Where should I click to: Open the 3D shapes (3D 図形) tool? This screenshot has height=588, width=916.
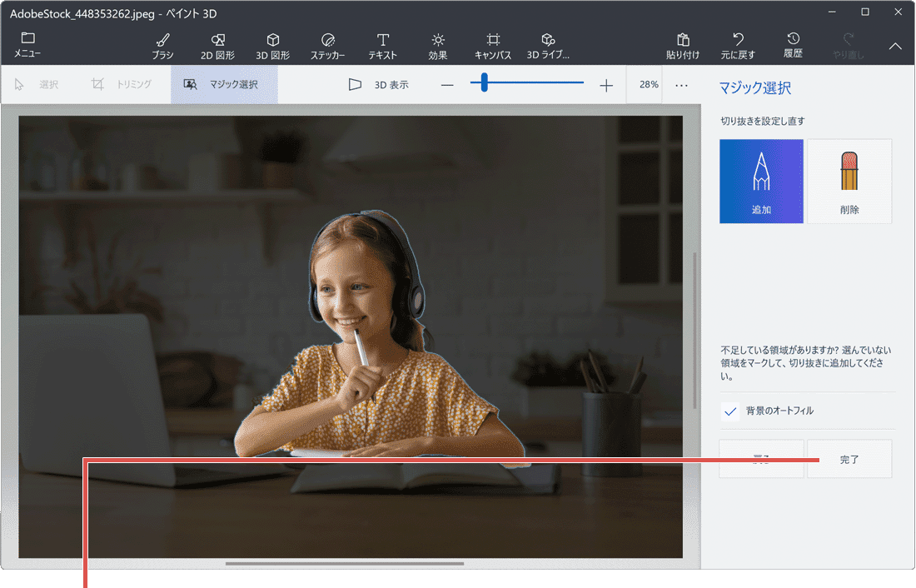pos(272,46)
